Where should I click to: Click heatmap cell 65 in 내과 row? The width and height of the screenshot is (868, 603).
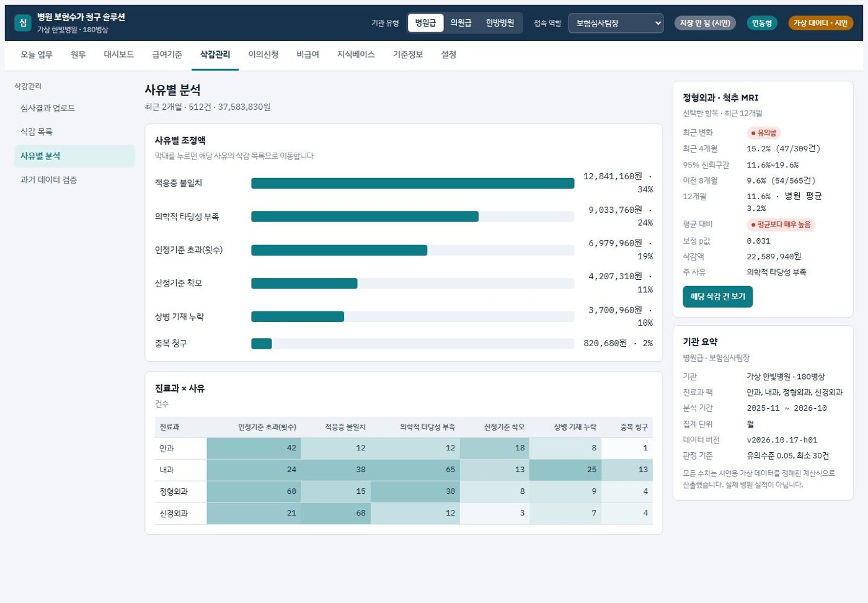tap(415, 470)
